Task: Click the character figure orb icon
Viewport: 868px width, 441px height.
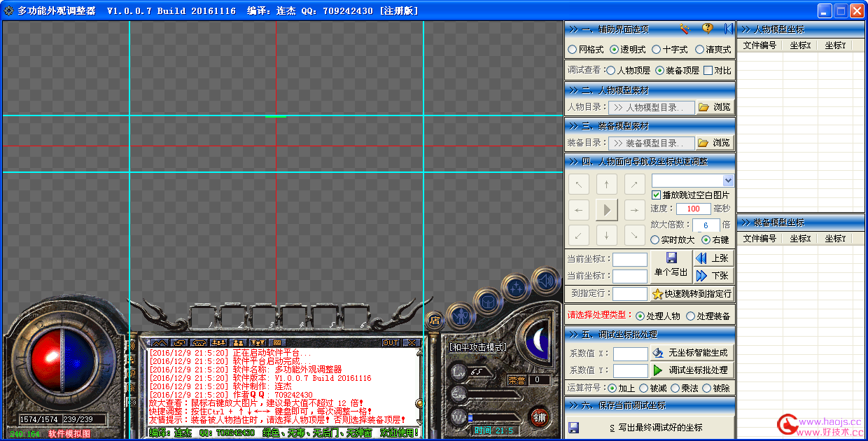Action: [x=460, y=318]
